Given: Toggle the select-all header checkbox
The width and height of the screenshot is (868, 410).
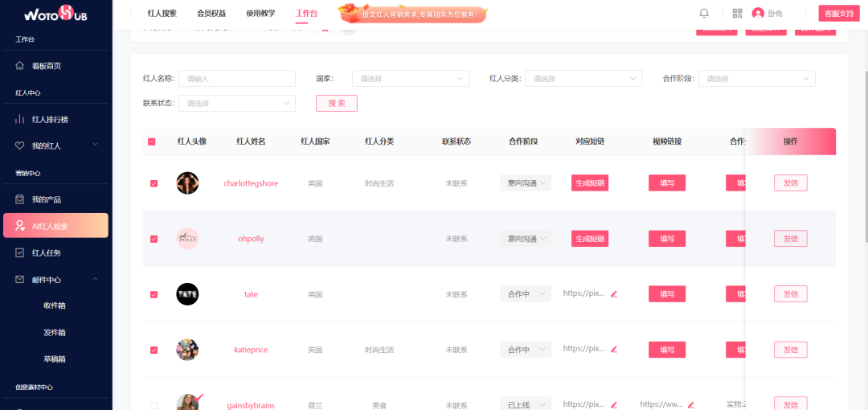Looking at the screenshot, I should (152, 141).
